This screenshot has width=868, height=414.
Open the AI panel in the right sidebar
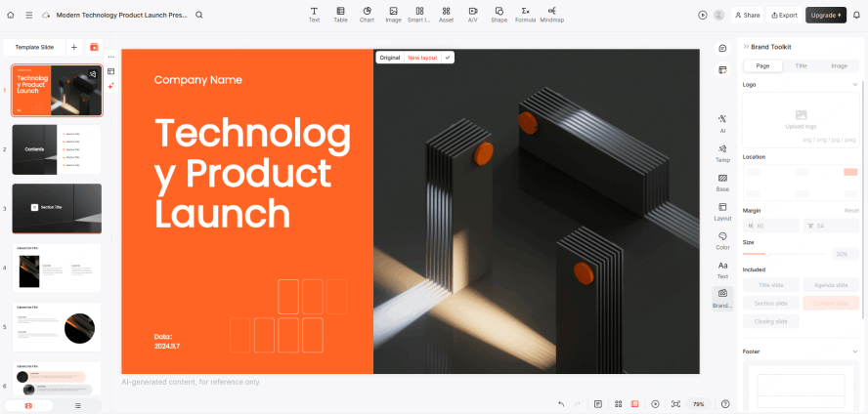tap(722, 123)
